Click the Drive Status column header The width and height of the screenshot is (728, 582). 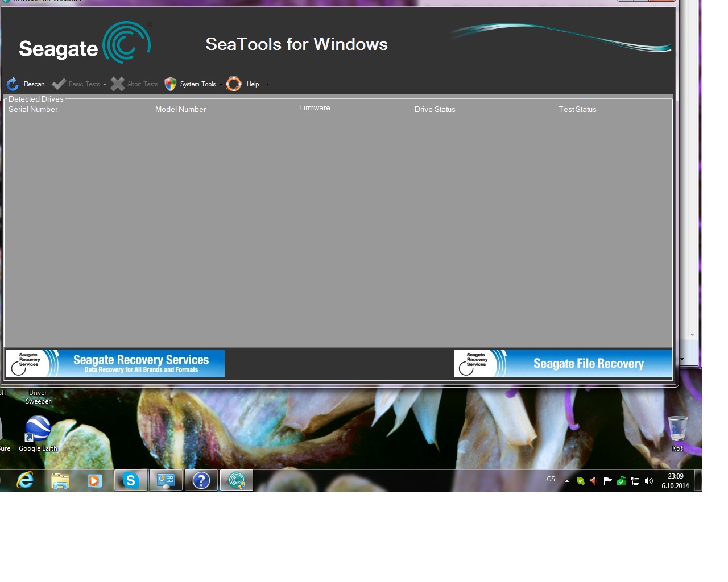point(435,109)
